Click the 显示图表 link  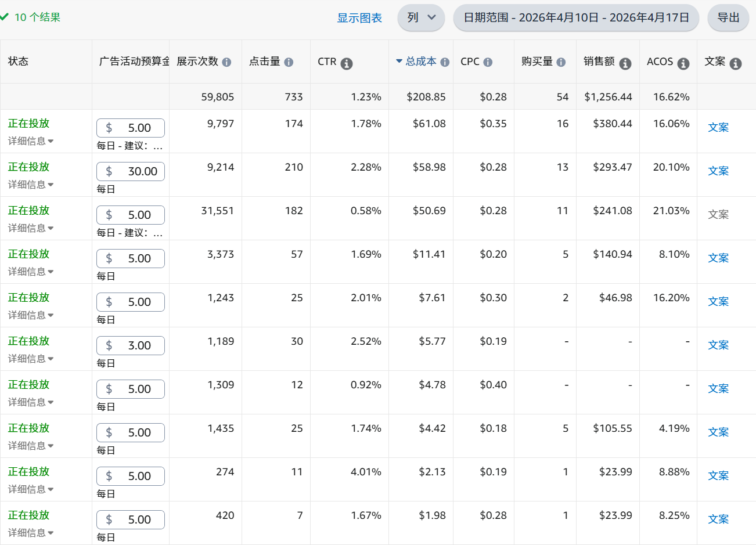359,18
